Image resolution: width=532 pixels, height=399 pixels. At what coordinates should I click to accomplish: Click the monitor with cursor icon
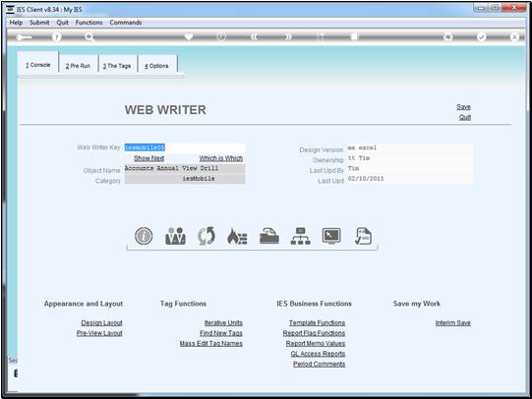[x=331, y=236]
